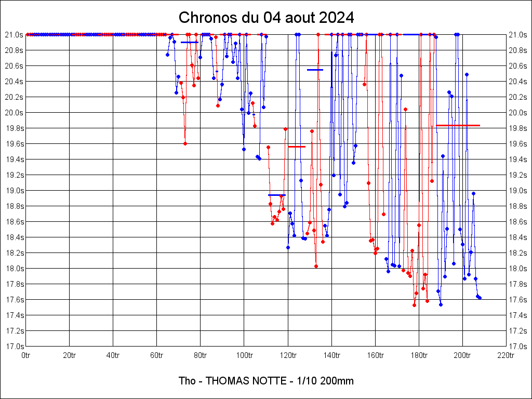Click the "160tr" x-axis label
The width and height of the screenshot is (532, 399).
tap(375, 355)
